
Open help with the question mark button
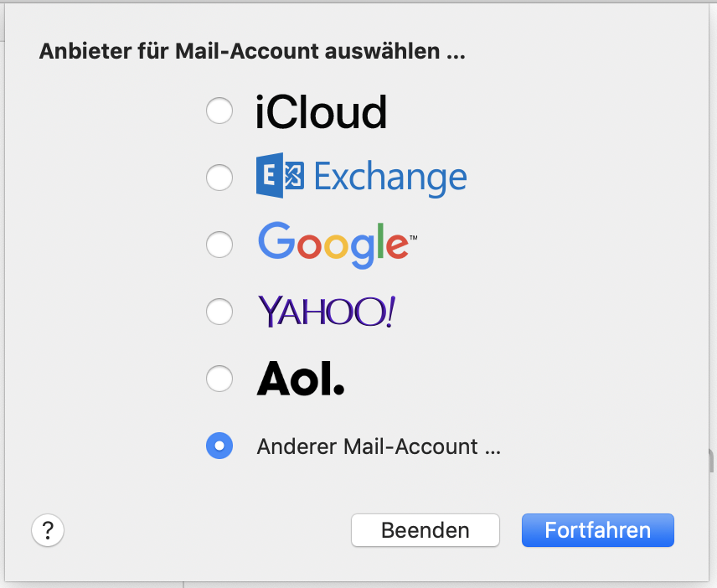click(48, 530)
